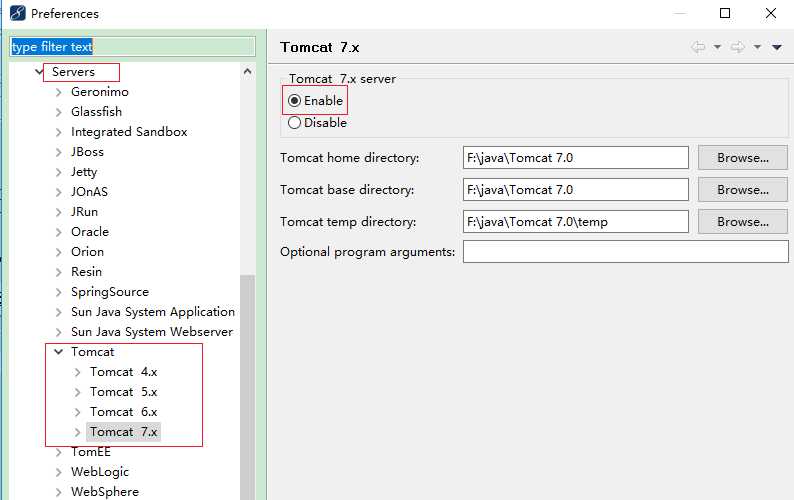Screen dimensions: 794x500
Task: Select Resin in the server list
Action: (86, 272)
